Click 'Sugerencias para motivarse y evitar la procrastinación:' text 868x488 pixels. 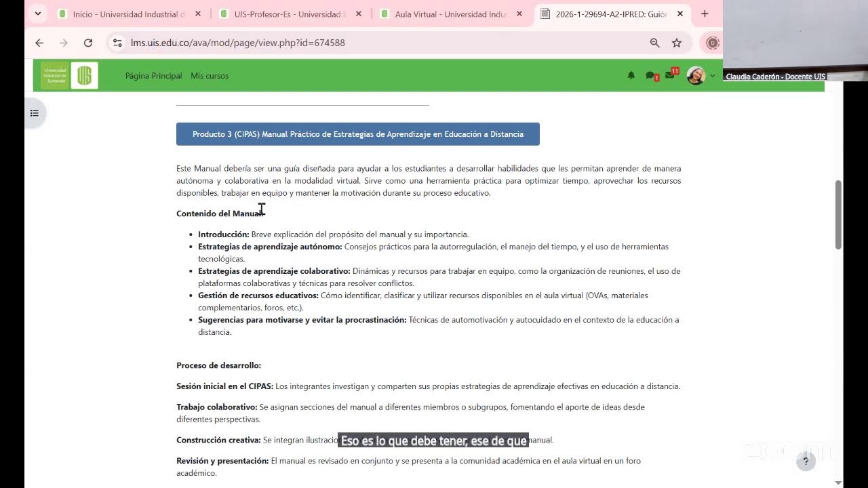click(302, 320)
